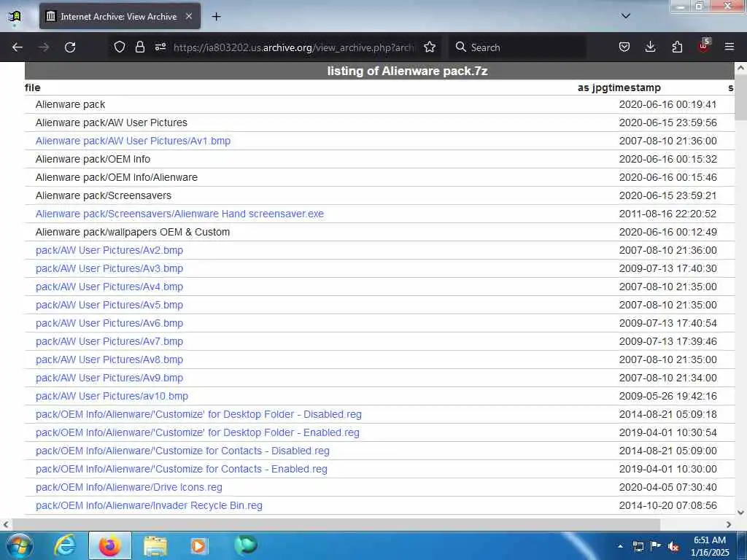Open the tracking protection shield icon
The image size is (747, 560).
[x=120, y=47]
